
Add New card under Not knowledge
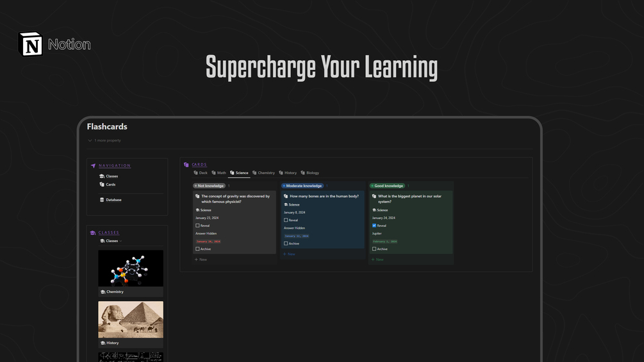pos(201,259)
